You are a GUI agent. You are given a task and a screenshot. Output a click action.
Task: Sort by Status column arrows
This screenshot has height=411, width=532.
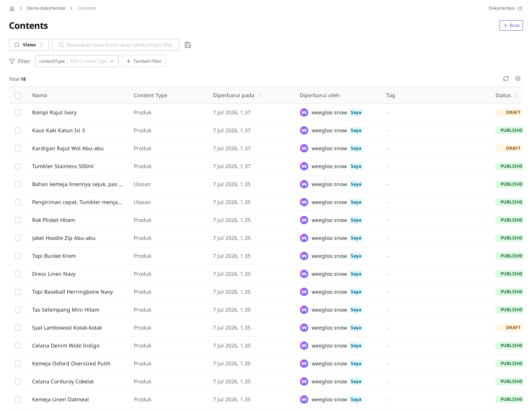click(516, 95)
